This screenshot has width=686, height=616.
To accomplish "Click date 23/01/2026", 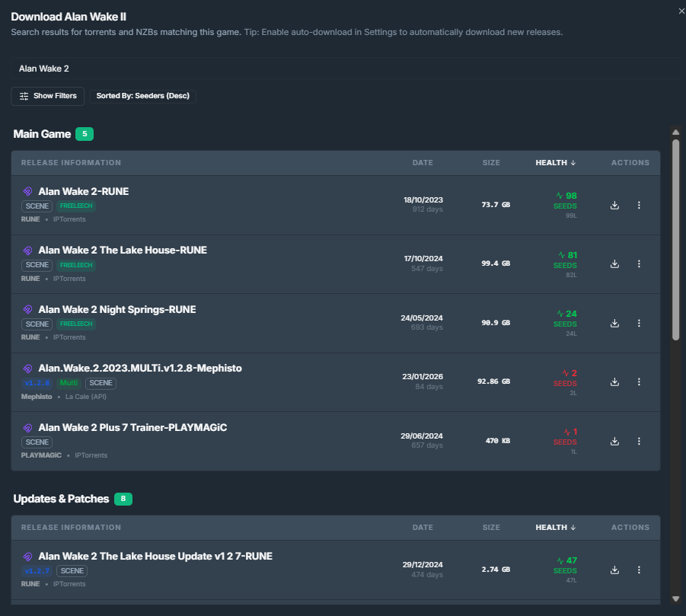I will (x=423, y=377).
